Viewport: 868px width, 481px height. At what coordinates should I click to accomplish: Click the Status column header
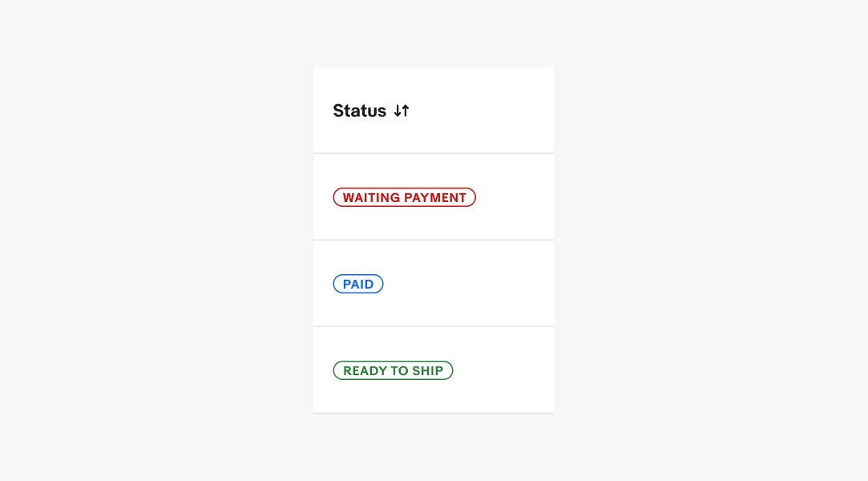click(371, 111)
